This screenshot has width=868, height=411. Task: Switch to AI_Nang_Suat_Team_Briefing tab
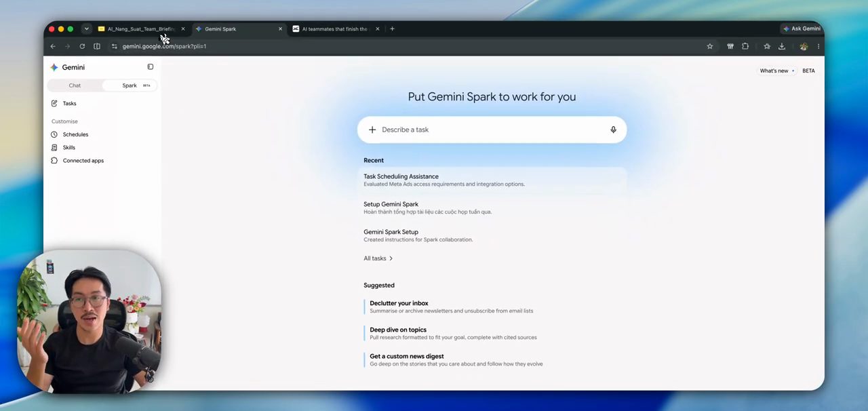point(140,29)
